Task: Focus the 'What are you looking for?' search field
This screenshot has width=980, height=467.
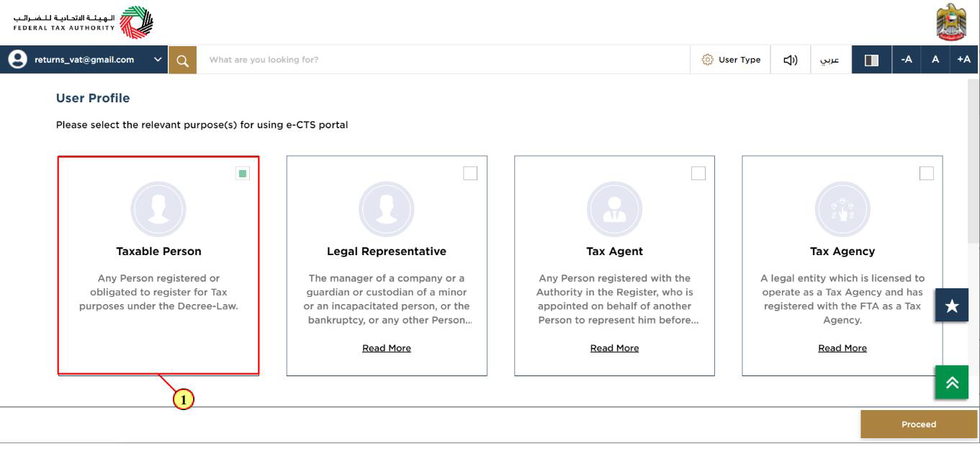Action: 443,60
